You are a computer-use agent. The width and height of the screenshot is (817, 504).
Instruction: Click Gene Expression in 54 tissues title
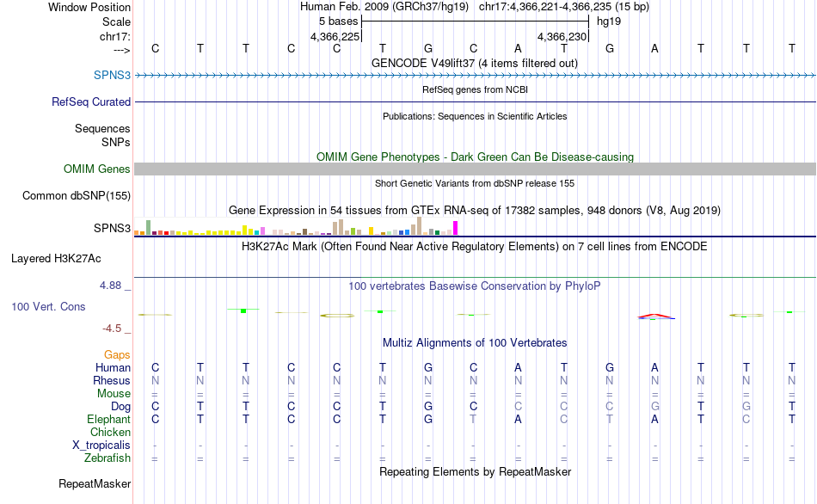pyautogui.click(x=475, y=211)
